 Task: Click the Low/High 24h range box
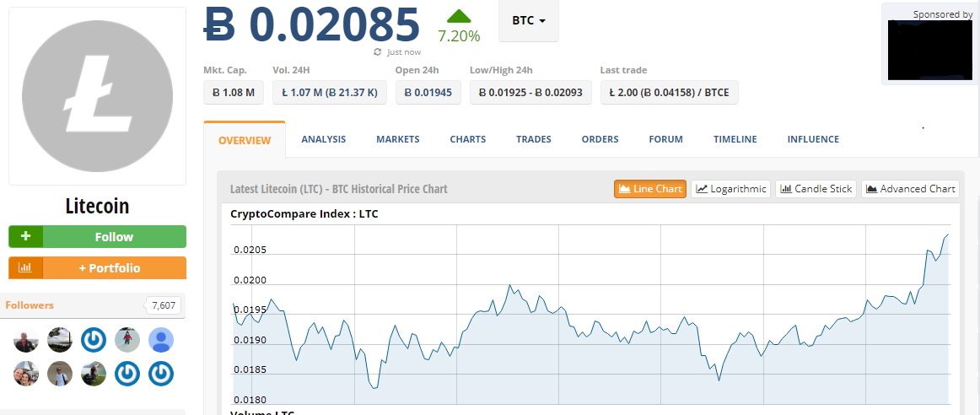coord(530,93)
